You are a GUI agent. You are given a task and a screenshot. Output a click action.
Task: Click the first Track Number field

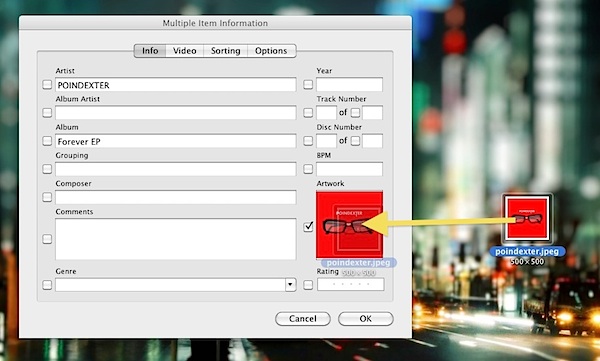coord(326,113)
